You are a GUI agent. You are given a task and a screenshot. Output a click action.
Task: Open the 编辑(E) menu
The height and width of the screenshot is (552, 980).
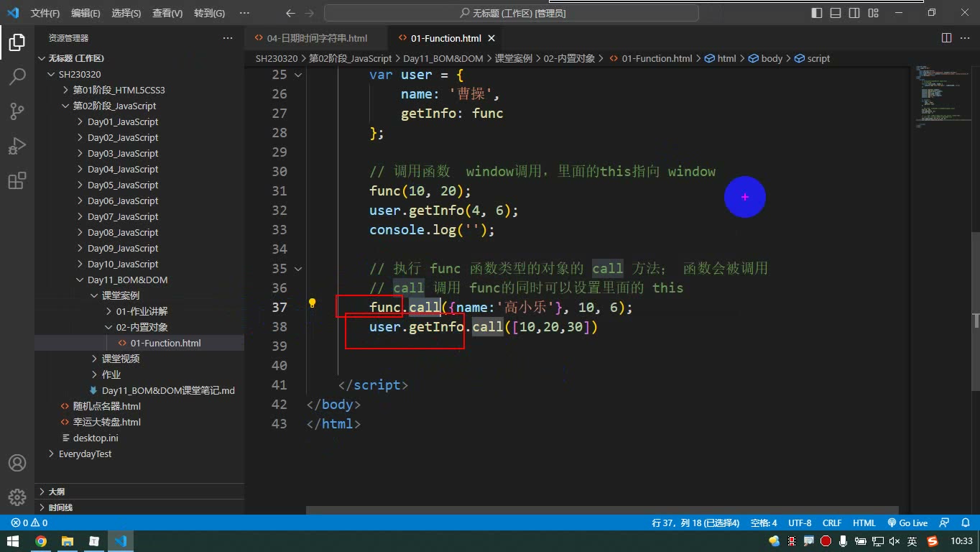tap(85, 13)
